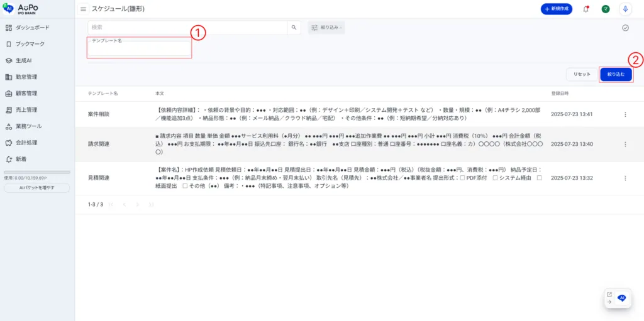The width and height of the screenshot is (644, 321).
Task: Click the AIパケットを増やす button
Action: click(37, 188)
